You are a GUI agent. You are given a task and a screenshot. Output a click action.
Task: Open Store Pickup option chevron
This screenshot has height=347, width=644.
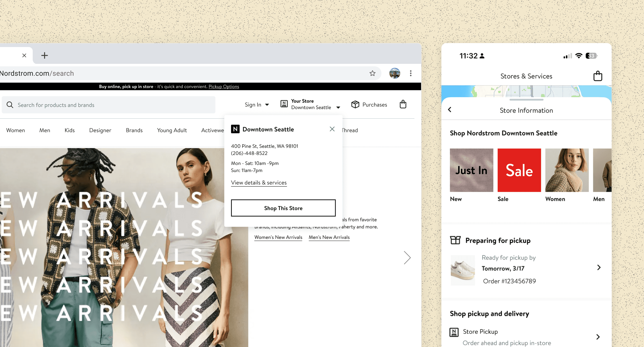point(598,337)
